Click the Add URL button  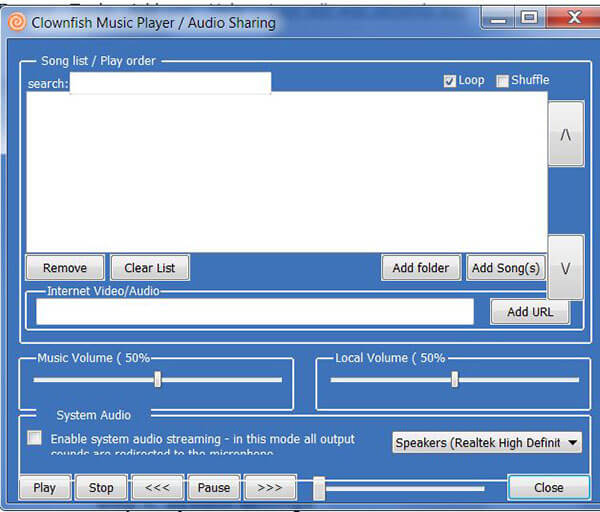pyautogui.click(x=530, y=312)
